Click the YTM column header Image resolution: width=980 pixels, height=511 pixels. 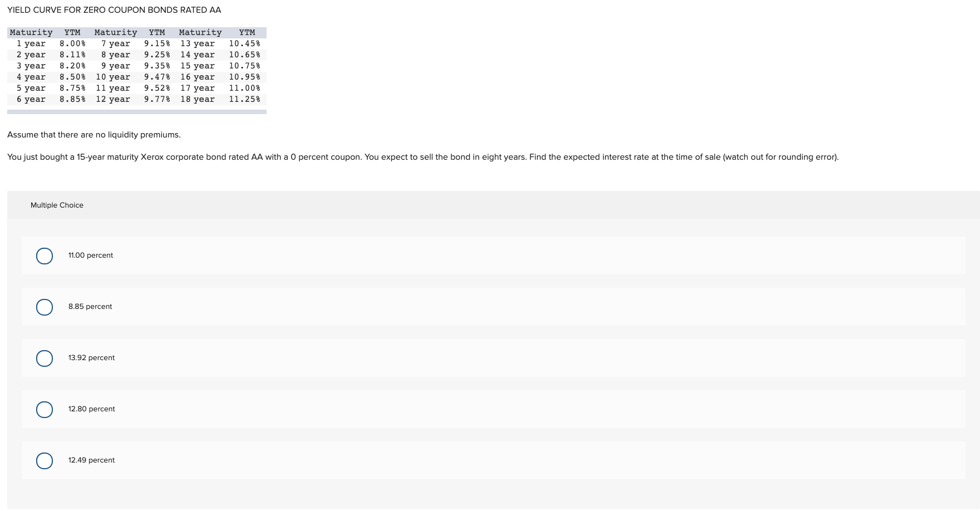pyautogui.click(x=73, y=32)
